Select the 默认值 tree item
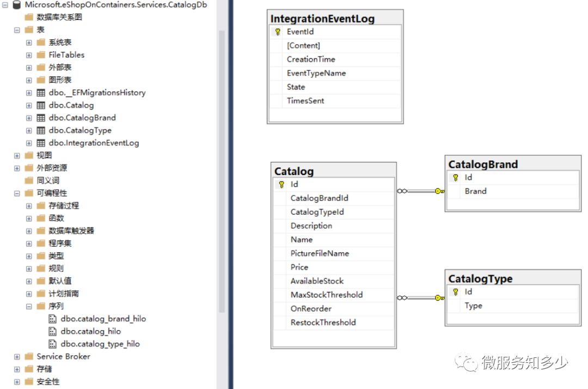588x389 pixels. pyautogui.click(x=60, y=281)
